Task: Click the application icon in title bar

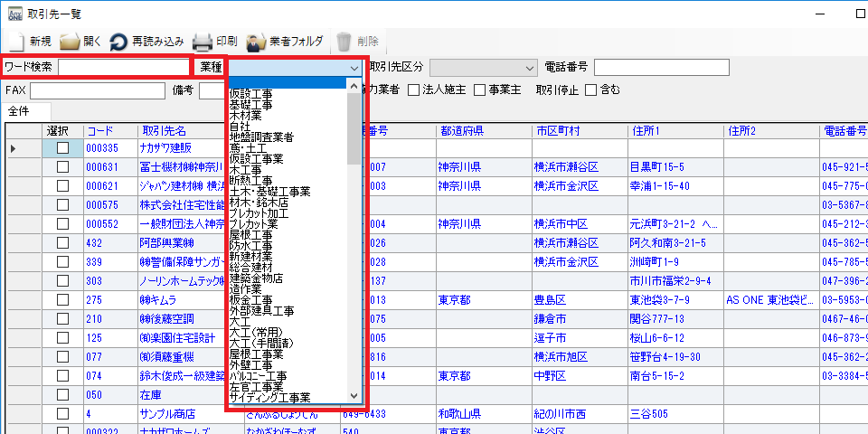Action: tap(10, 14)
